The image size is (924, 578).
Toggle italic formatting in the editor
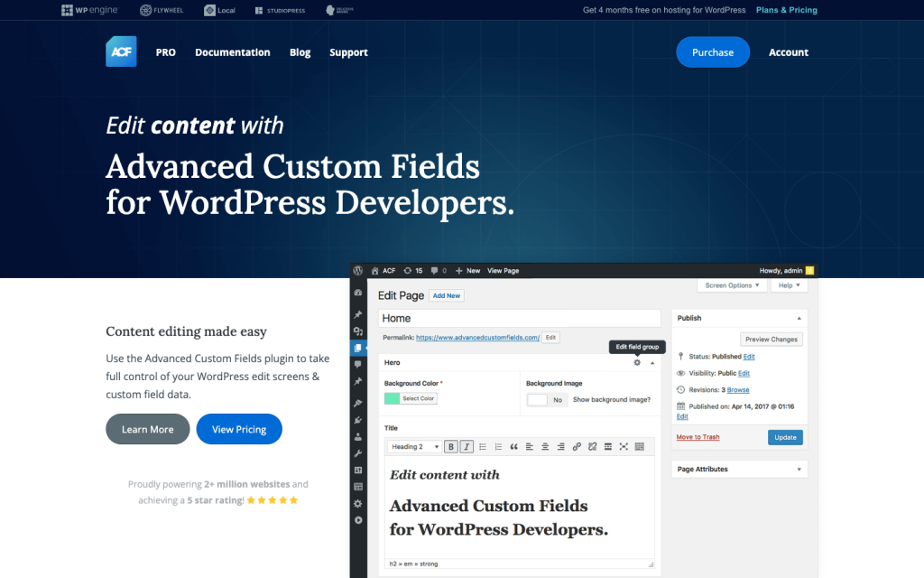[467, 446]
